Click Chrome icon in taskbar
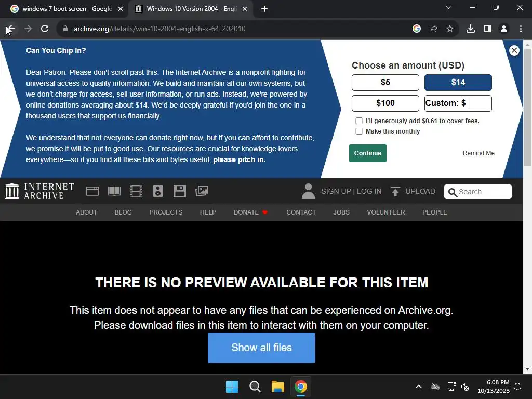Viewport: 532px width, 399px height. pos(301,387)
